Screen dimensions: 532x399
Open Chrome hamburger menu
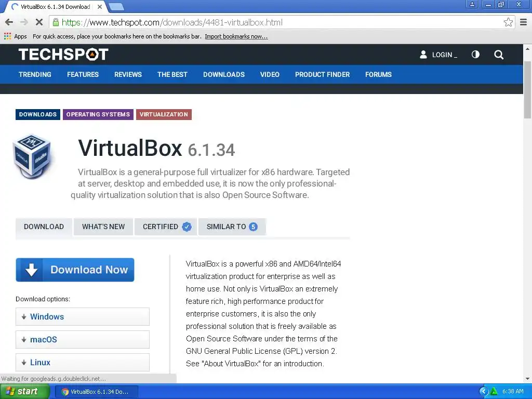coord(524,22)
